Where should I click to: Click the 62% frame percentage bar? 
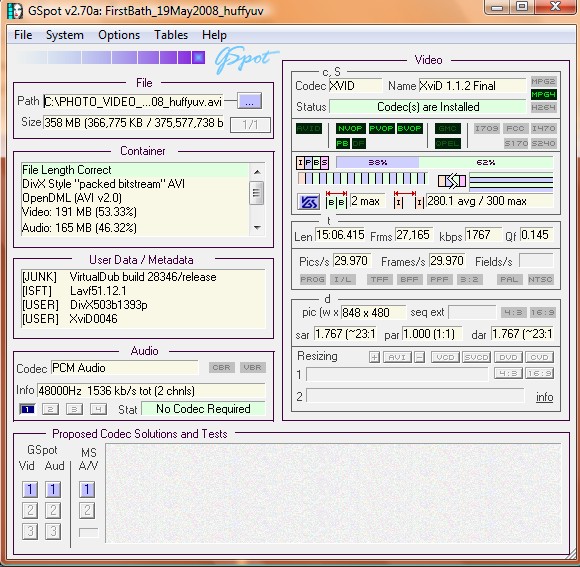click(x=486, y=162)
